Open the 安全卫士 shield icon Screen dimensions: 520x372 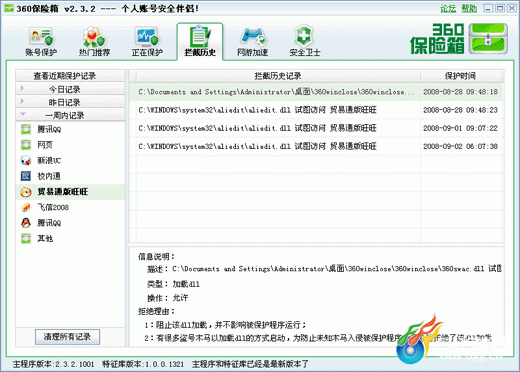(x=304, y=36)
